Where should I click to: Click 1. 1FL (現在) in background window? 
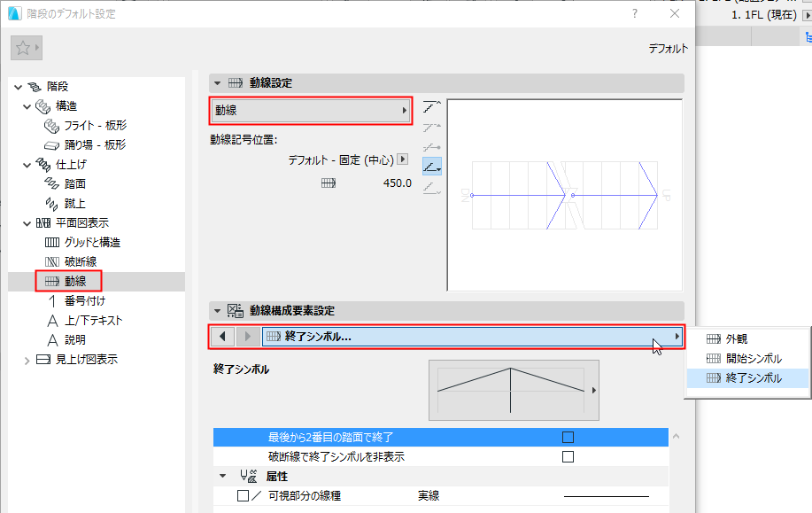[764, 15]
